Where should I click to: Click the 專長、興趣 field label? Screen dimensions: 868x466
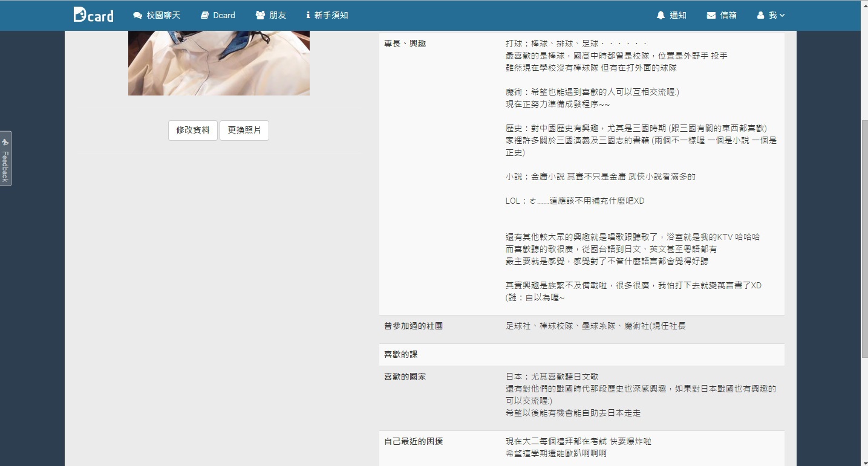tap(405, 44)
